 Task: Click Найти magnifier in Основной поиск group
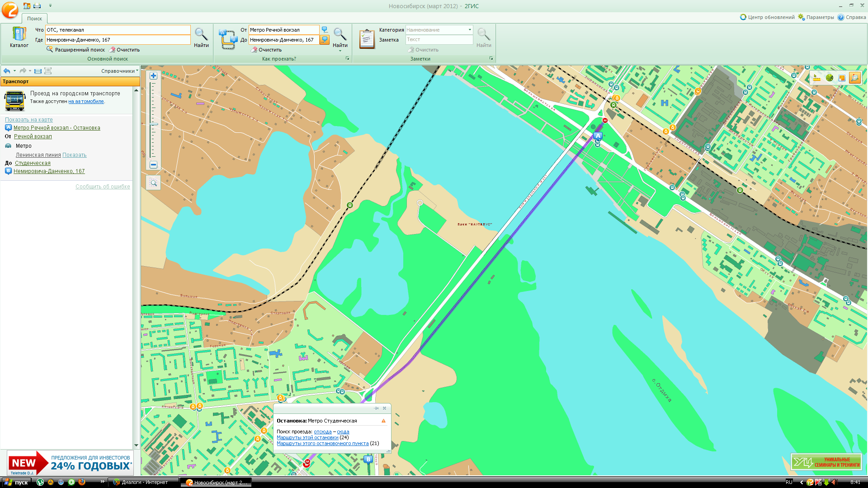click(x=201, y=37)
